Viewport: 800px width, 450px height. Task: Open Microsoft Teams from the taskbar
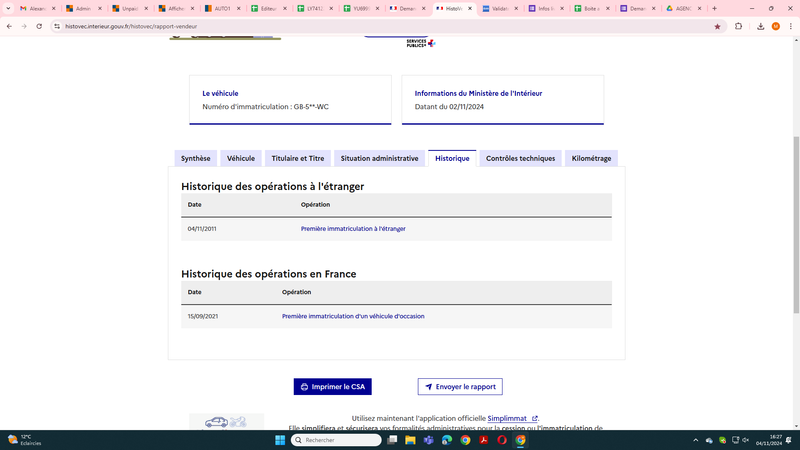(x=429, y=440)
